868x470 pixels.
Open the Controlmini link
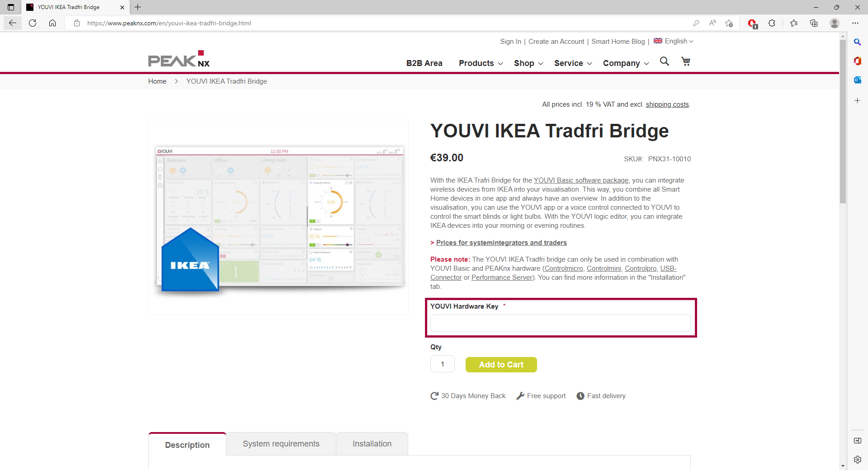[604, 268]
